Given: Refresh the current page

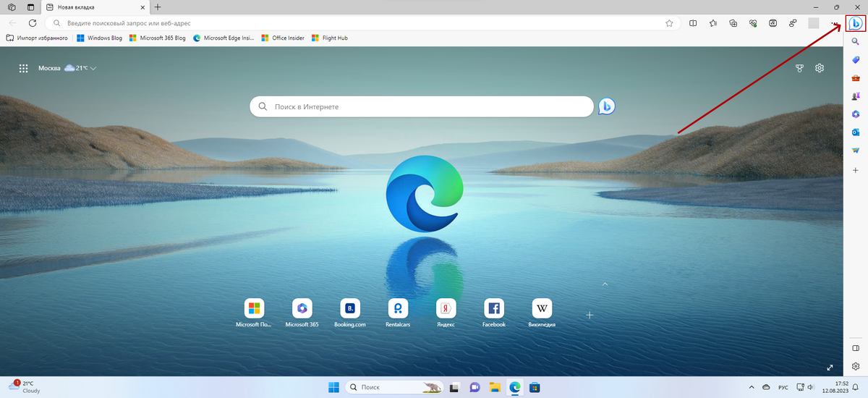Looking at the screenshot, I should 33,23.
